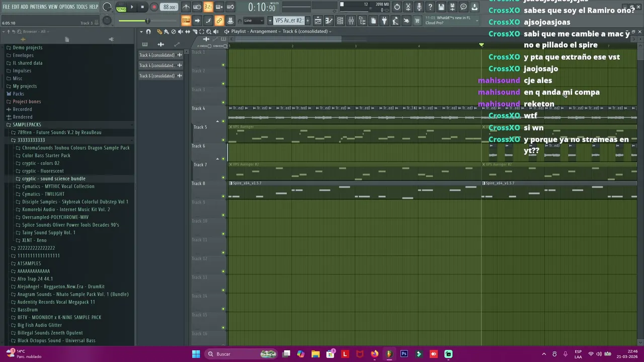Viewport: 644px width, 362px height.
Task: Save project with the floppy disk icon
Action: pos(441,7)
